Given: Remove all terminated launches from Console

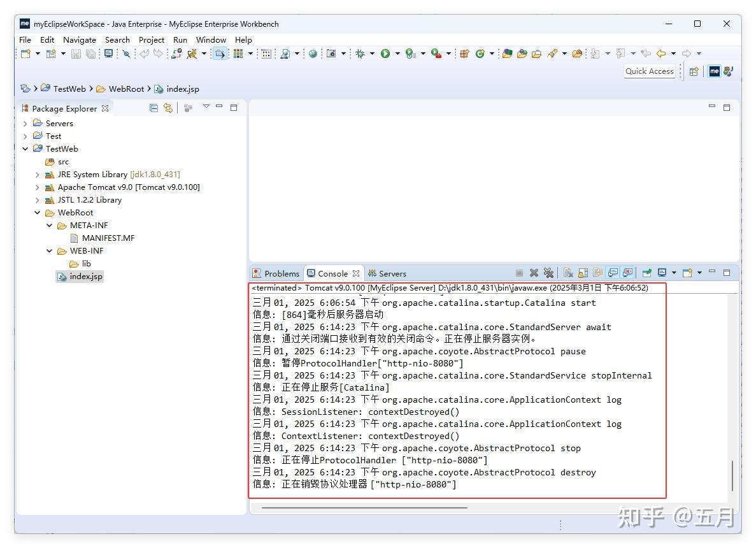Looking at the screenshot, I should coord(548,273).
